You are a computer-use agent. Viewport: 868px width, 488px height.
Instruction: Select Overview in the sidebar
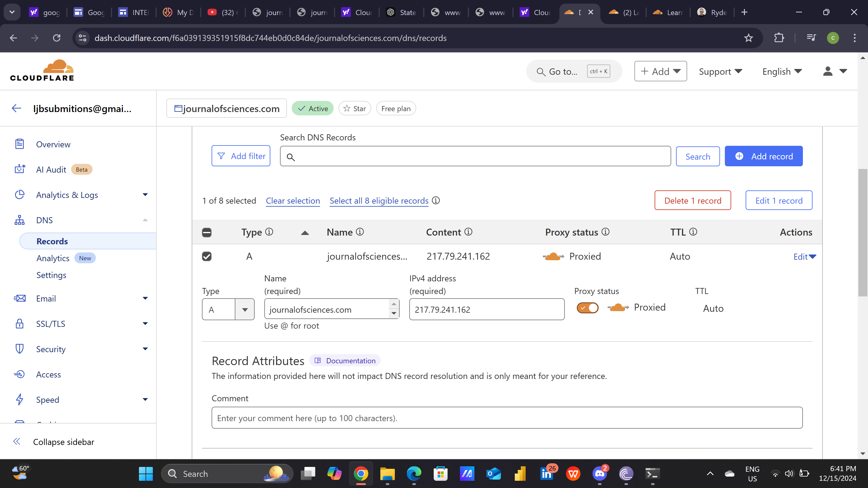[x=53, y=145]
